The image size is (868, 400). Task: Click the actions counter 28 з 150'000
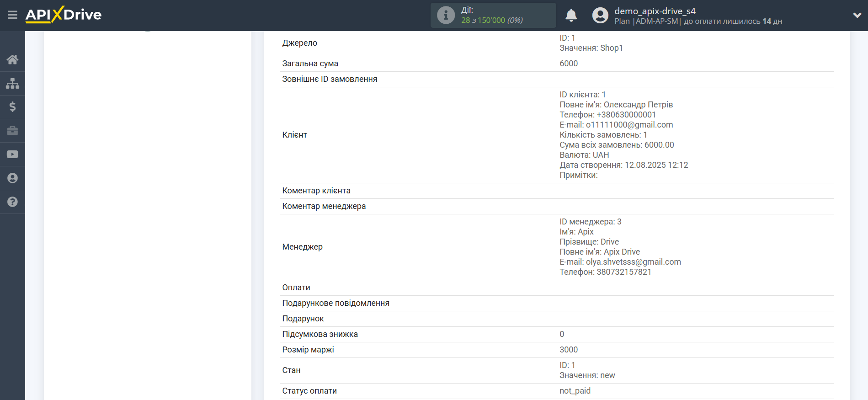click(492, 20)
